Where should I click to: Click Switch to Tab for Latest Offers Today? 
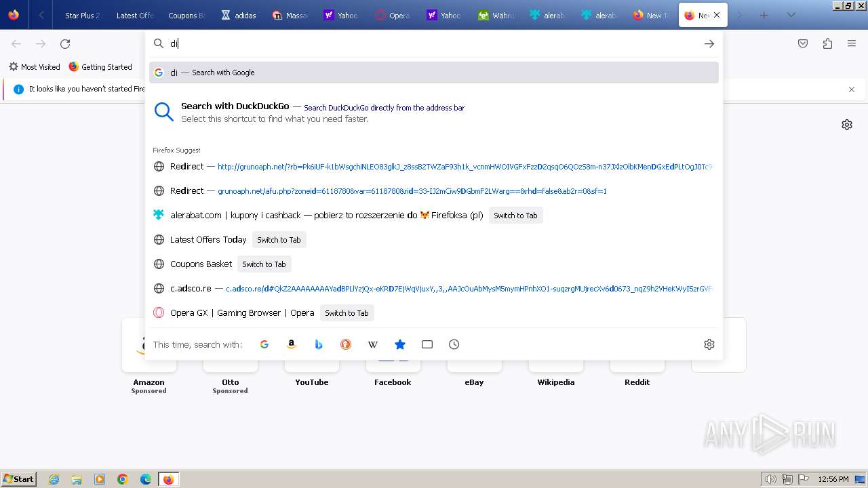point(279,240)
